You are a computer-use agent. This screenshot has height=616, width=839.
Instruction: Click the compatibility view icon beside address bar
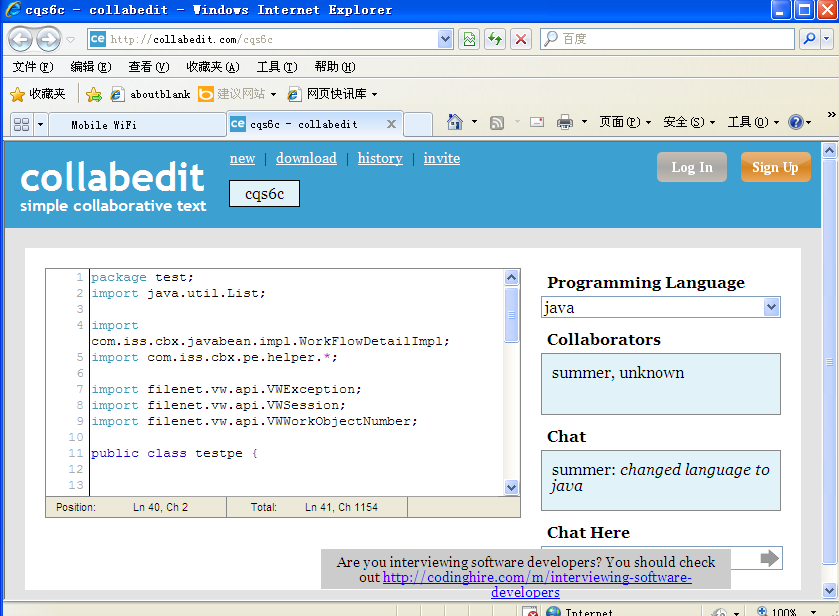[469, 39]
